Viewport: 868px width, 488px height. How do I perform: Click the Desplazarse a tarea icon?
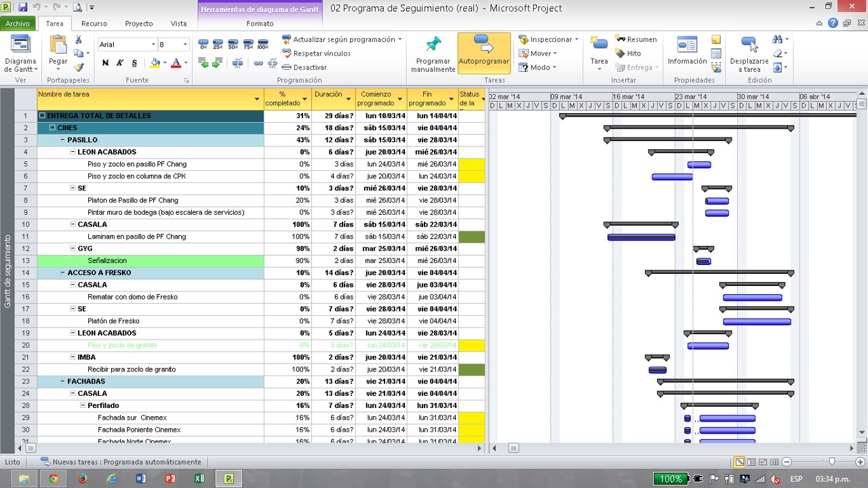749,45
